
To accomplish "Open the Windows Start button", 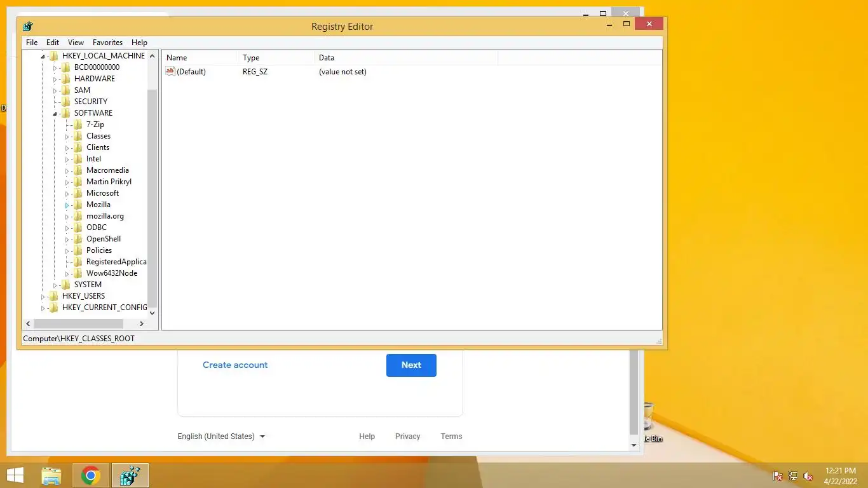I will click(x=15, y=475).
